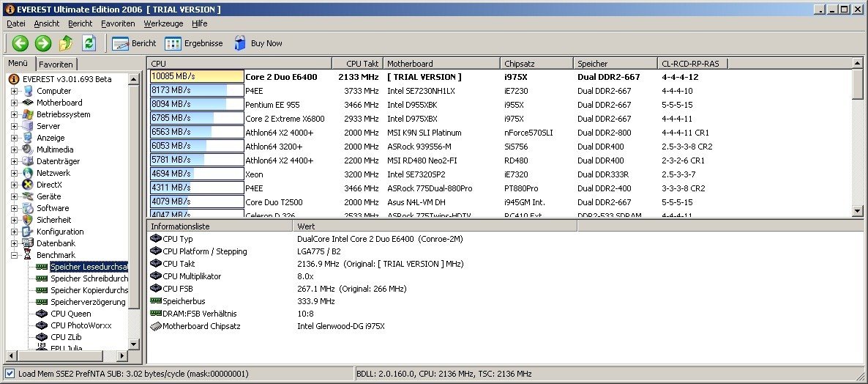Select the Geräte tree icon
This screenshot has height=384, width=868.
tap(28, 196)
